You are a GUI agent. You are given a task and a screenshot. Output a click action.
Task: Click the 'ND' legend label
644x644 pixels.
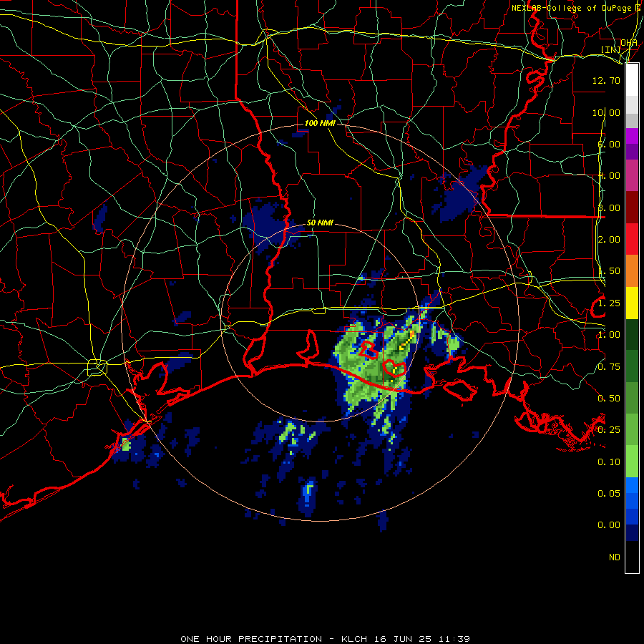click(x=615, y=557)
